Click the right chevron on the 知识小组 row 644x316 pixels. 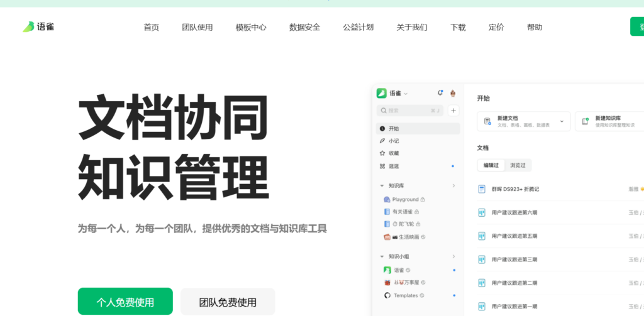point(453,256)
